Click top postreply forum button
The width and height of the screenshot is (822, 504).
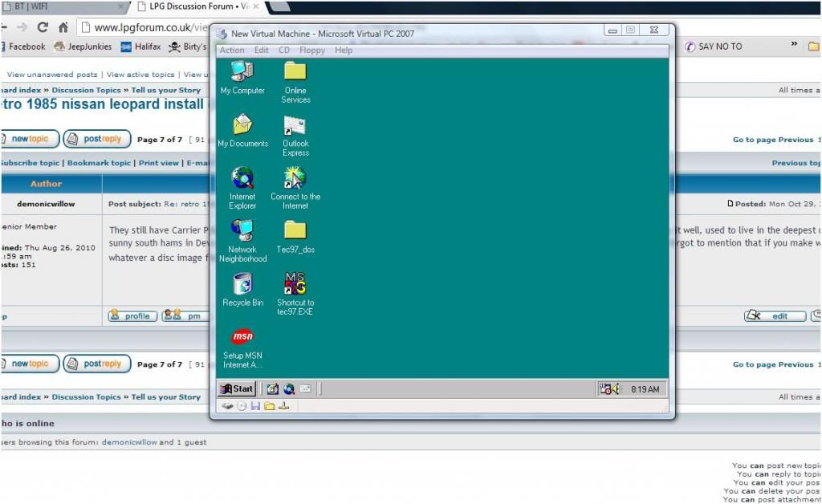click(x=97, y=139)
